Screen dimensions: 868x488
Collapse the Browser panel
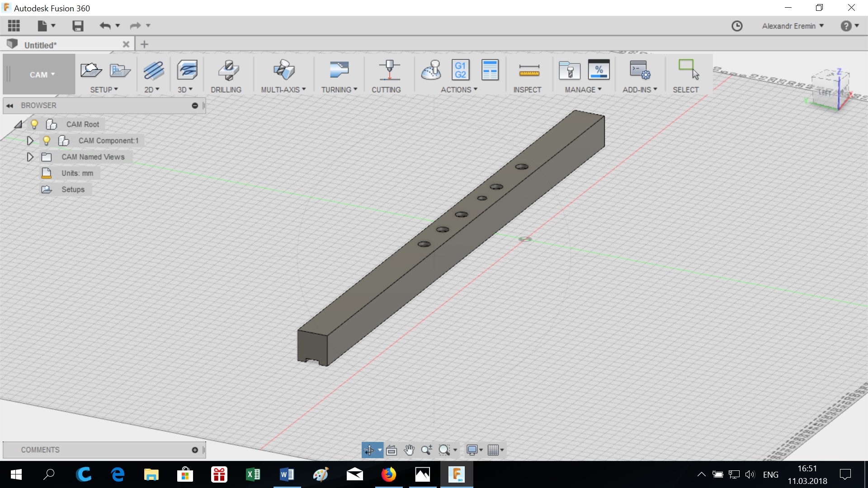pos(9,105)
